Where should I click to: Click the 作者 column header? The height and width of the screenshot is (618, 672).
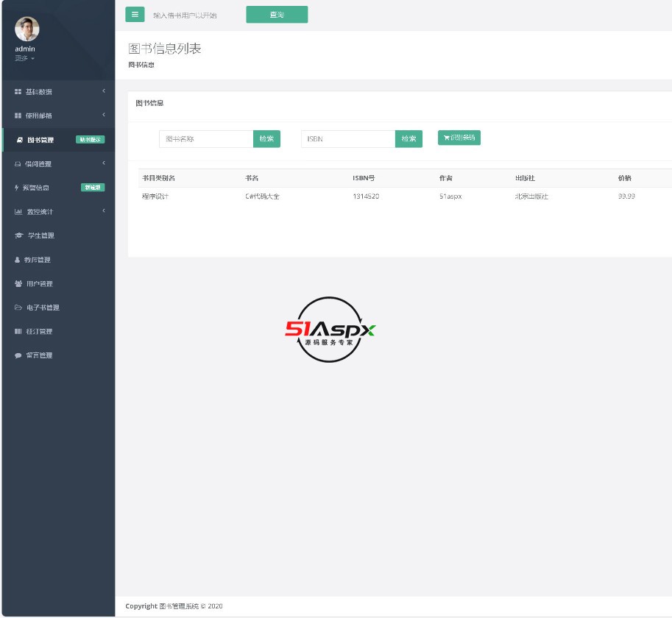[x=446, y=178]
